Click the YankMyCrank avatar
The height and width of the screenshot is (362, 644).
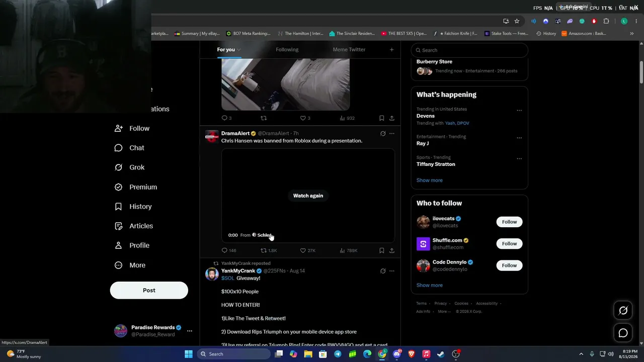212,274
